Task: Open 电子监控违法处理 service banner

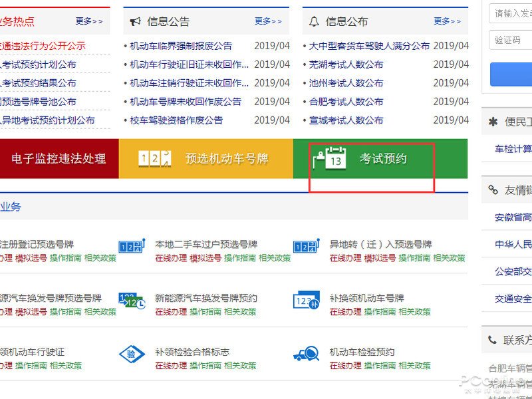Action: (x=59, y=160)
